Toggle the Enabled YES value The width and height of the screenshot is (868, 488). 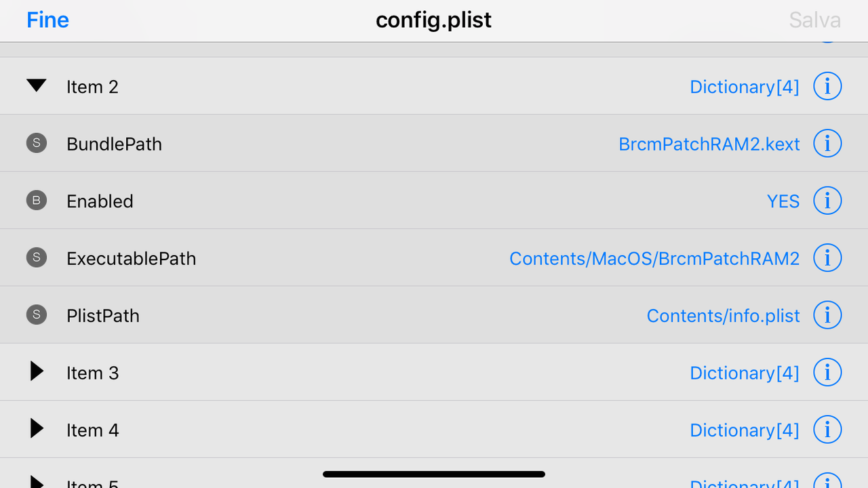783,201
